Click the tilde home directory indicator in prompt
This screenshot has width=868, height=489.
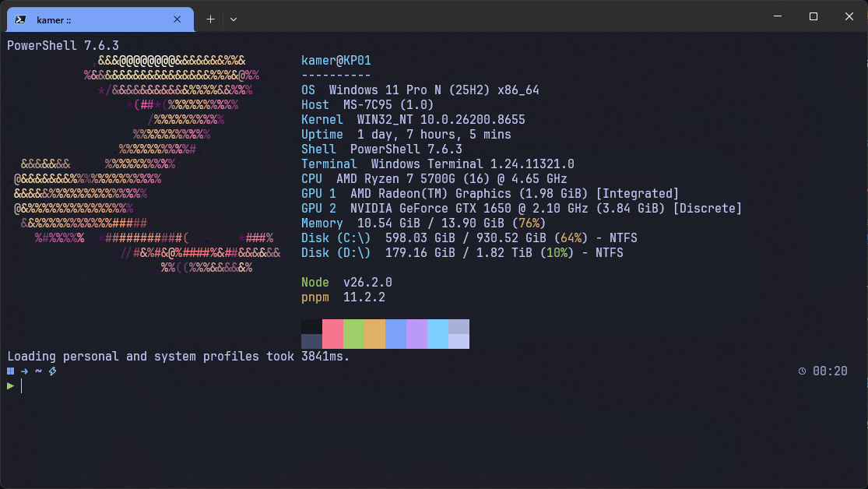coord(38,371)
